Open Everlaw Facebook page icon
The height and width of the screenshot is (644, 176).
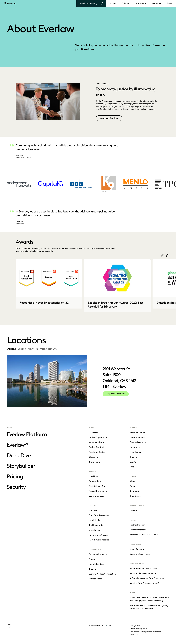[103, 625]
